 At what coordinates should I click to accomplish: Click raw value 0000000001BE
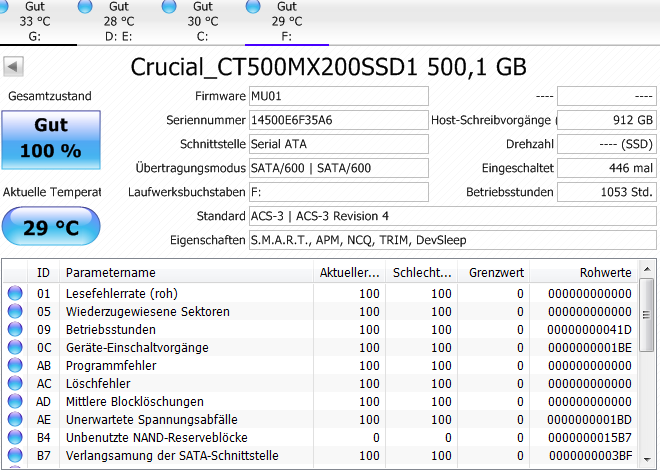590,348
